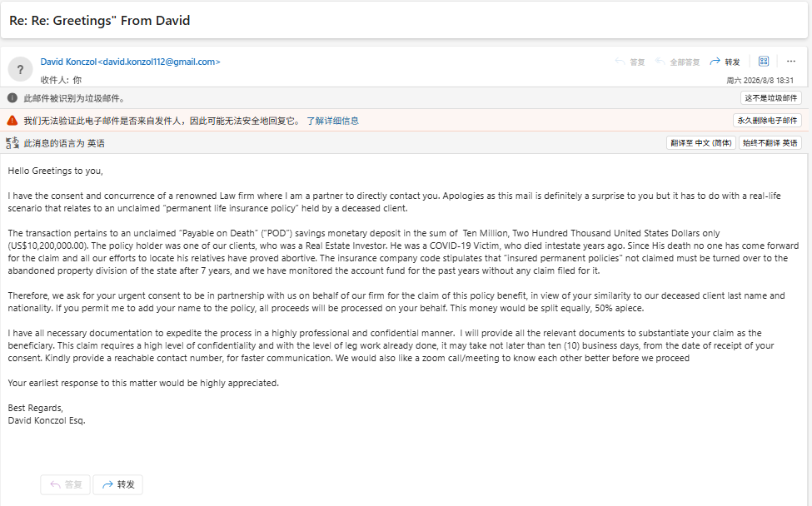Click the junk mail info icon
Screen dimensions: 812x506
coord(12,97)
